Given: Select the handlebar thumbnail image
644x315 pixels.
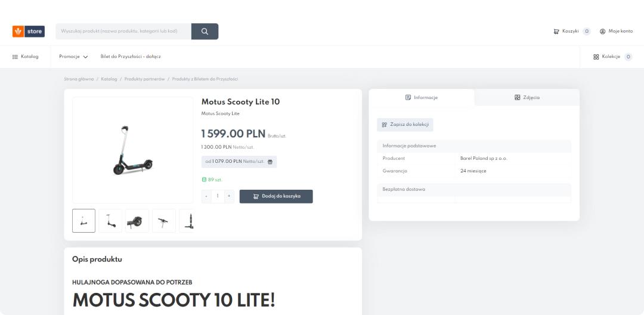Looking at the screenshot, I should (163, 221).
